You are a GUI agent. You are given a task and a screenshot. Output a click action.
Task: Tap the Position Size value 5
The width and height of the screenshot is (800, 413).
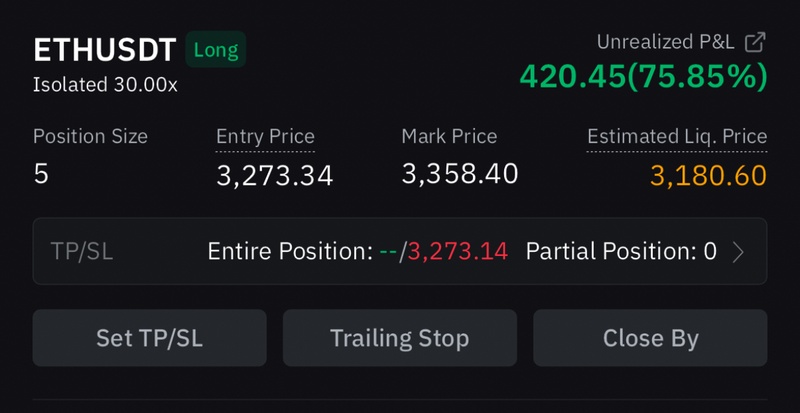pos(41,174)
